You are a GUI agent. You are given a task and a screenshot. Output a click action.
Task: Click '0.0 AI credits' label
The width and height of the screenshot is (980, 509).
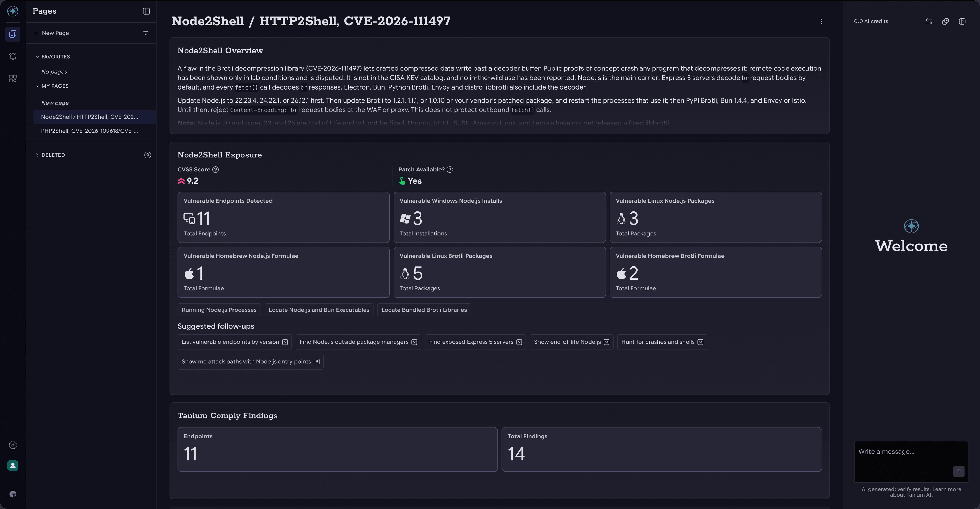[x=871, y=21]
